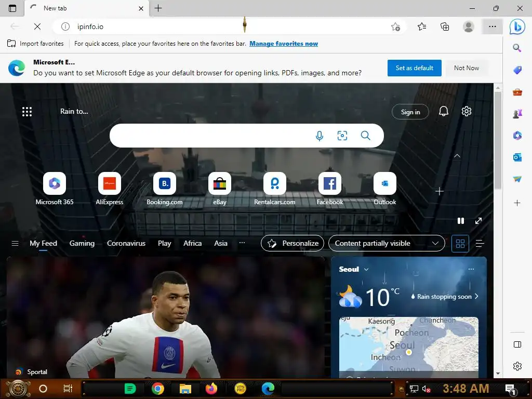The image size is (532, 399).
Task: Open the profile avatar menu
Action: [469, 26]
